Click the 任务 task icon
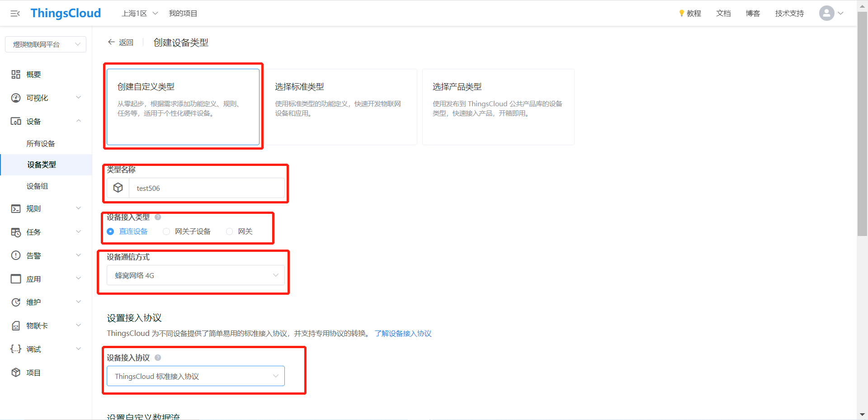This screenshot has width=868, height=420. pos(16,232)
